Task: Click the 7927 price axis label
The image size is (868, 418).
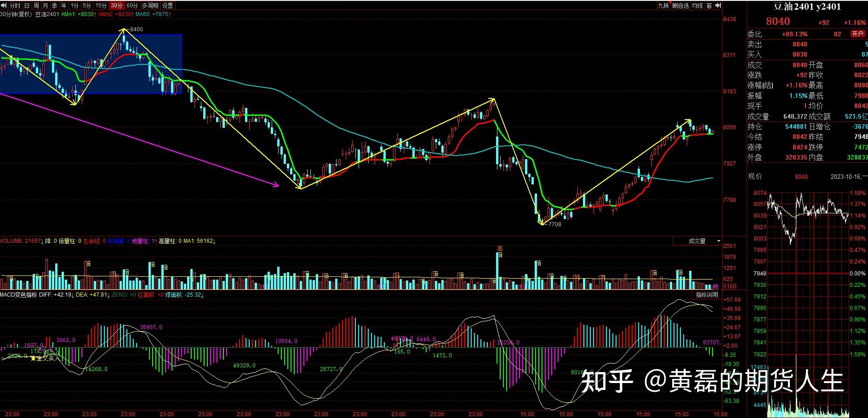Action: [730, 164]
